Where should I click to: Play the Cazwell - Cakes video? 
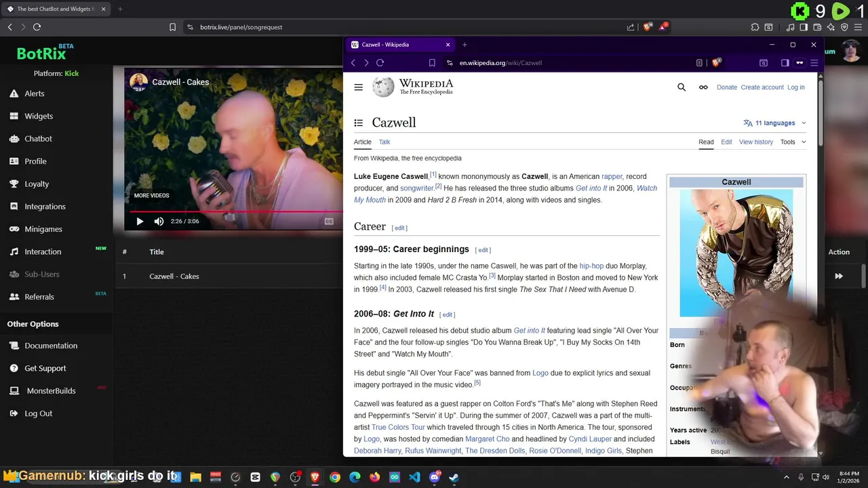[x=140, y=221]
